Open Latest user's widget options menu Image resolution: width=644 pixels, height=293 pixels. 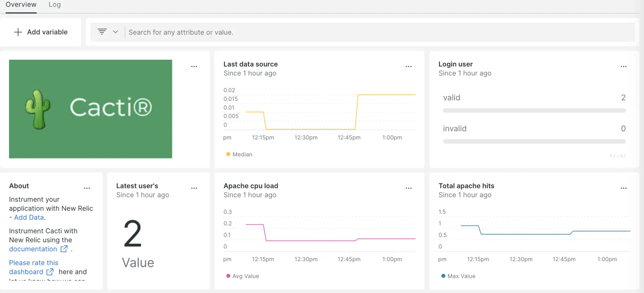(x=194, y=188)
